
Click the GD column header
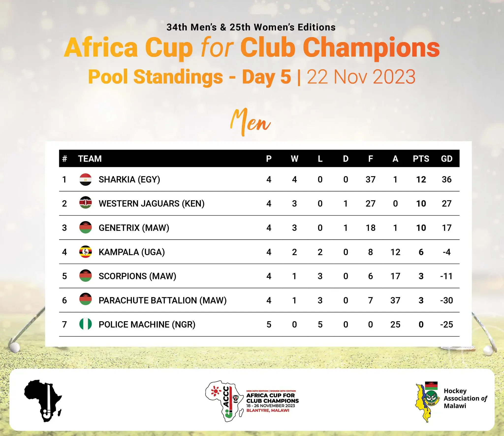click(446, 159)
